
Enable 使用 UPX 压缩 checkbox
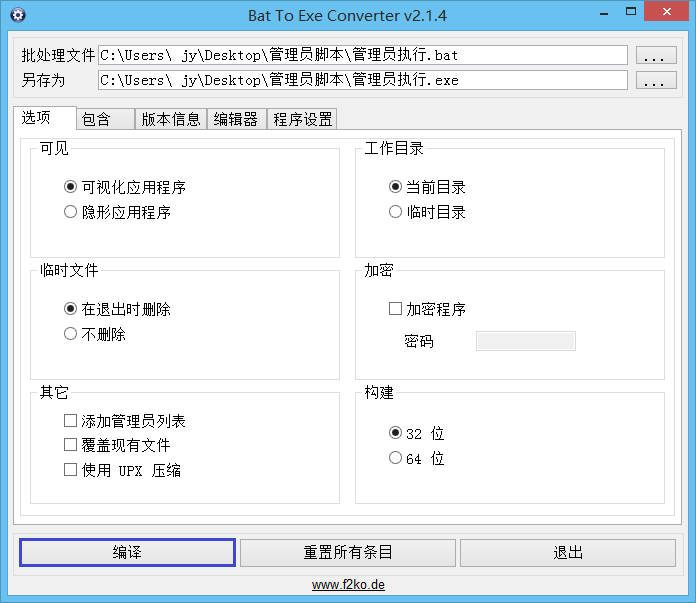pos(70,469)
